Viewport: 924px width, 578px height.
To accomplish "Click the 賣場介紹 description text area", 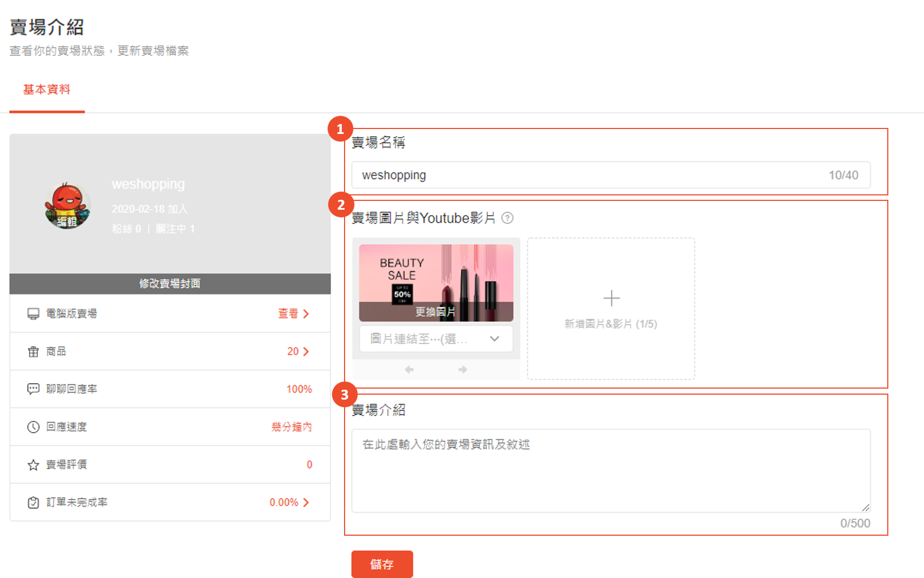I will [x=610, y=470].
